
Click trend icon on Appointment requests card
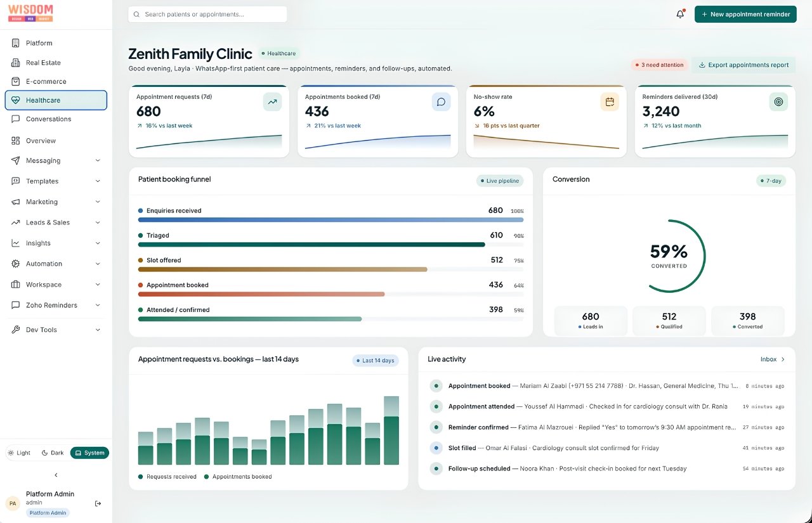(x=272, y=101)
